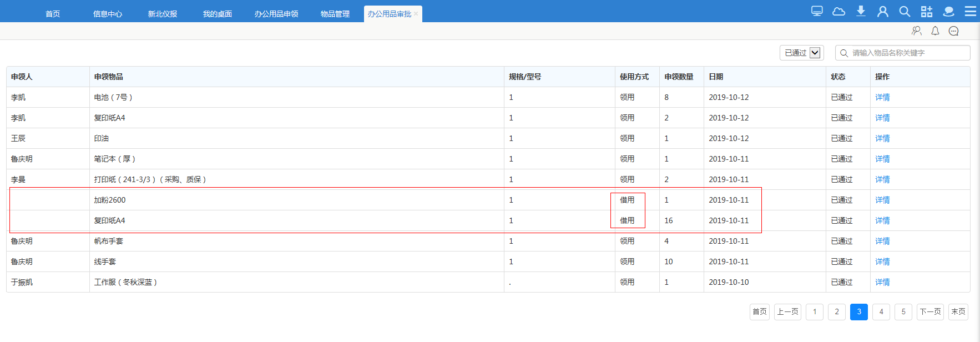The width and height of the screenshot is (980, 342).
Task: Click the desktop monitor icon in header
Action: (x=817, y=11)
